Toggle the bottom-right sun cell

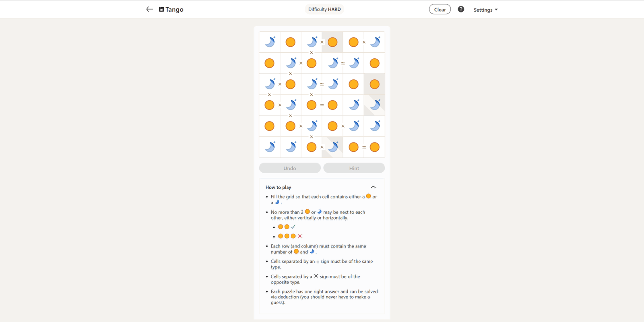tap(375, 147)
